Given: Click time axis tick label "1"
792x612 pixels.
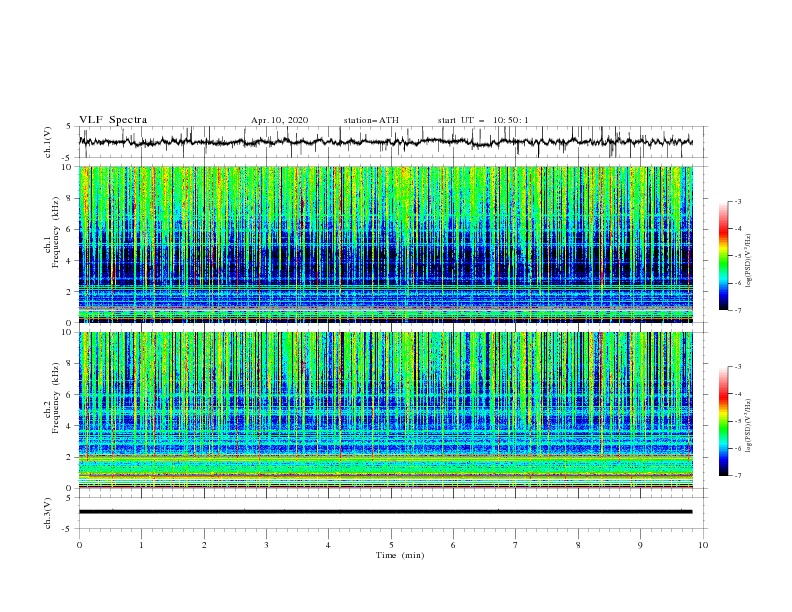Looking at the screenshot, I should [x=141, y=545].
